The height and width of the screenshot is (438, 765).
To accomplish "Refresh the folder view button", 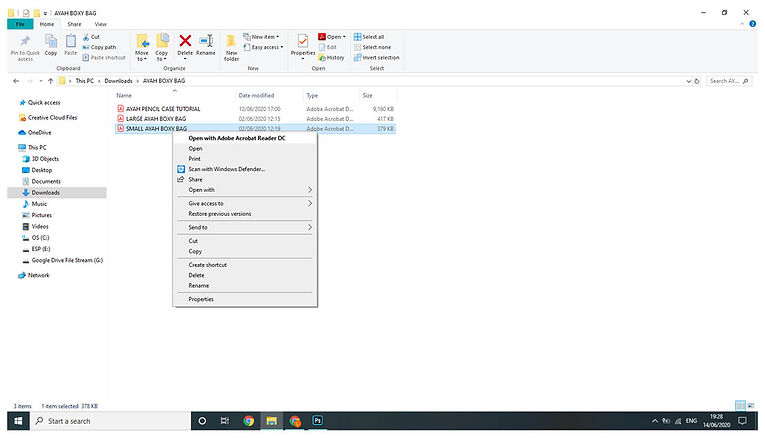I will (697, 81).
